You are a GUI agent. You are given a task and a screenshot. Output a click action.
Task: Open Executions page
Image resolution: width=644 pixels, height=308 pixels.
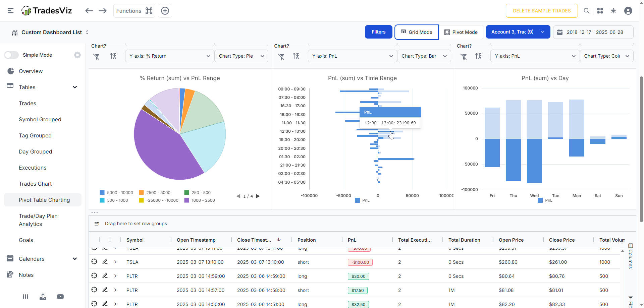coord(33,168)
